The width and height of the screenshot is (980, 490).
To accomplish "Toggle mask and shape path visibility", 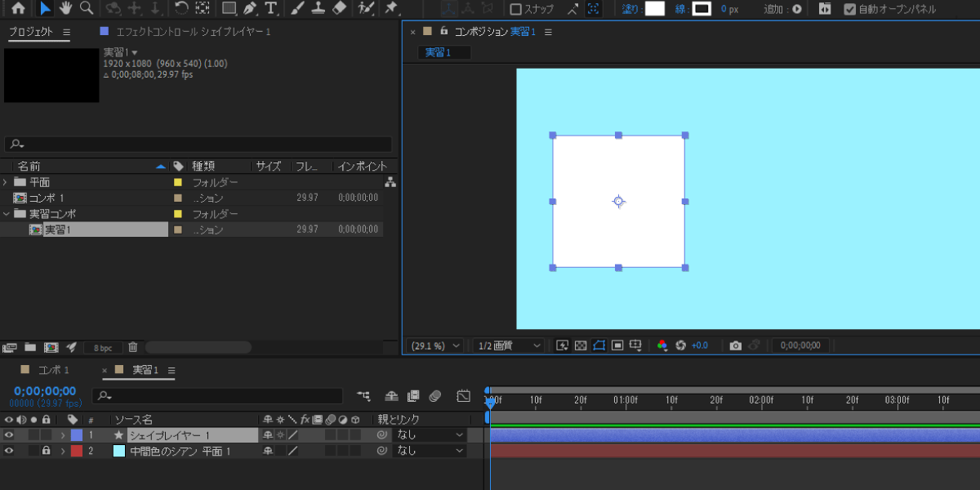I will point(599,345).
